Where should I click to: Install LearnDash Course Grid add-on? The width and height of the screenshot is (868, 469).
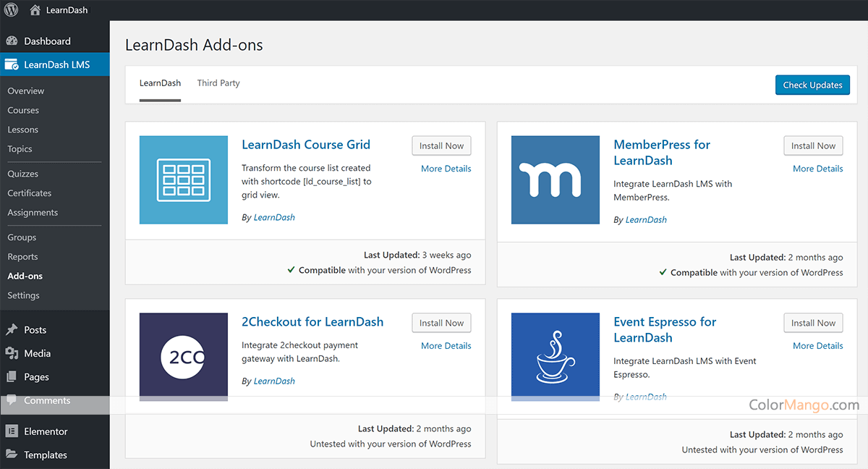point(441,145)
